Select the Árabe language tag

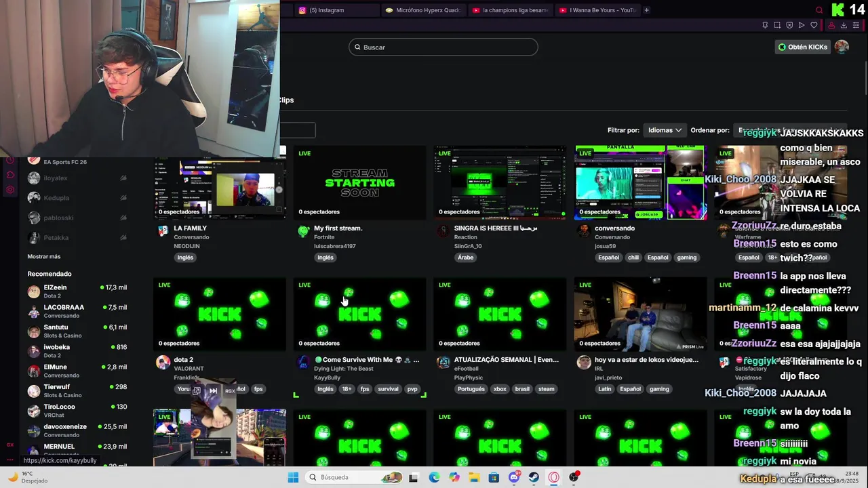click(x=465, y=258)
